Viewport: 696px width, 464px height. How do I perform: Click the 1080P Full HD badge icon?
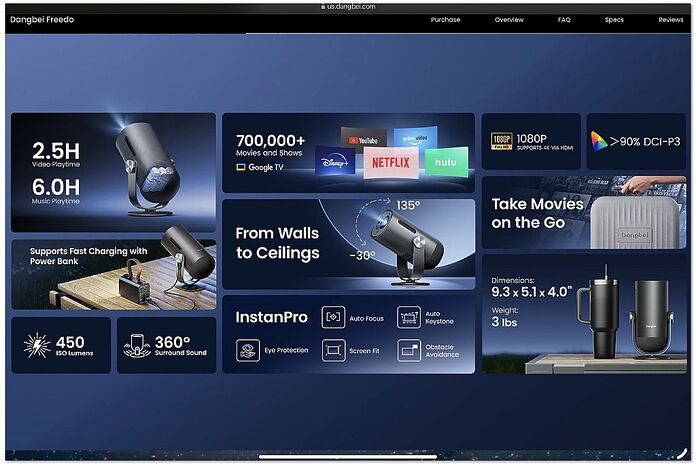click(502, 141)
